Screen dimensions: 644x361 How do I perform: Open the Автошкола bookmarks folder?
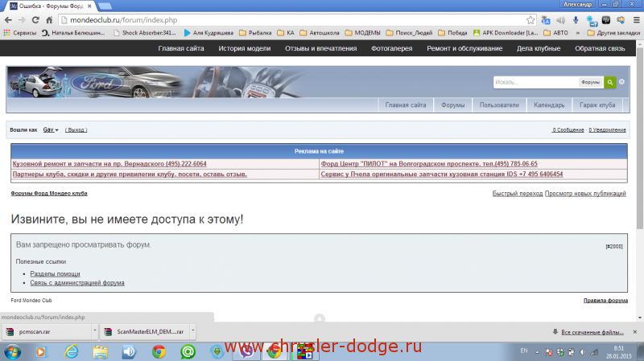[x=320, y=33]
